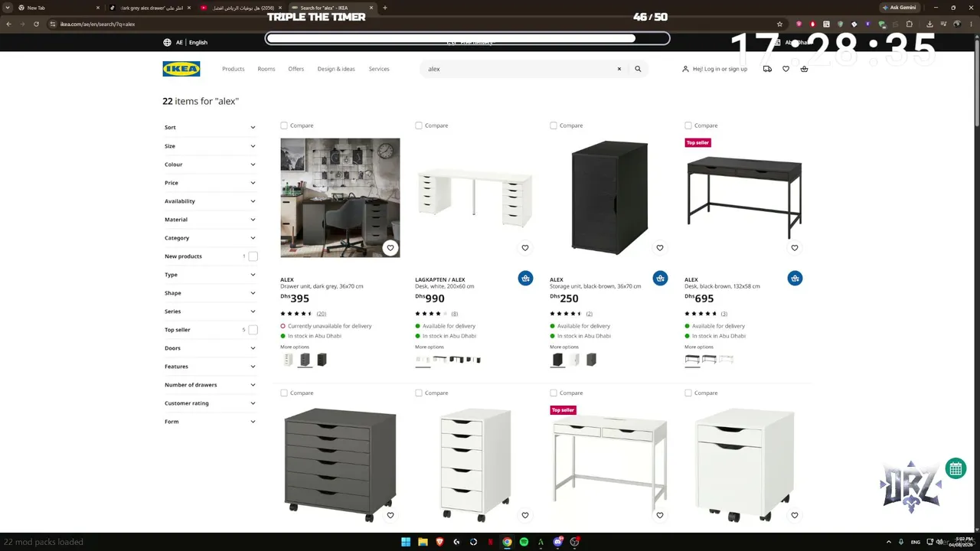
Task: Open a new browser tab
Action: (x=384, y=8)
